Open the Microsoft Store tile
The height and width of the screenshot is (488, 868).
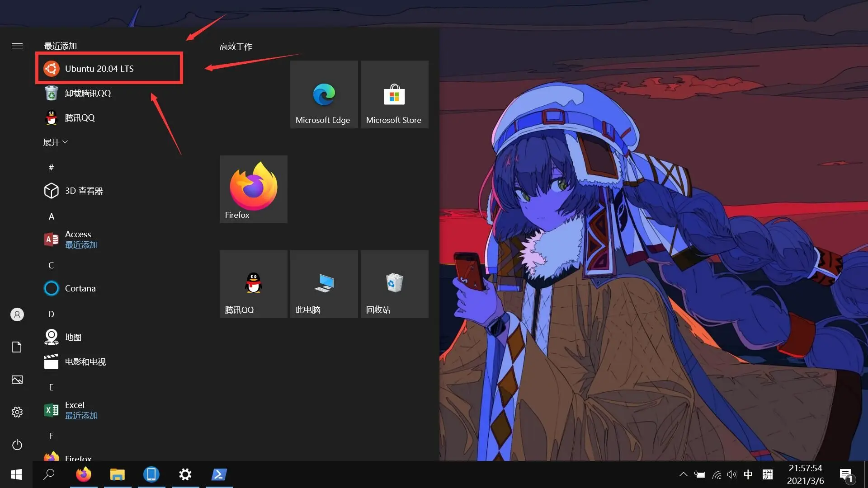(x=394, y=94)
